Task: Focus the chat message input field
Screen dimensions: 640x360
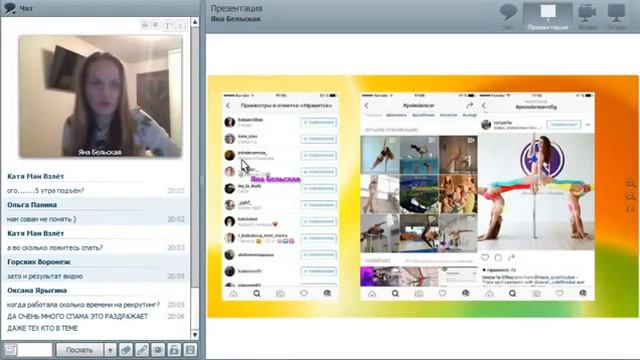Action: [35, 350]
